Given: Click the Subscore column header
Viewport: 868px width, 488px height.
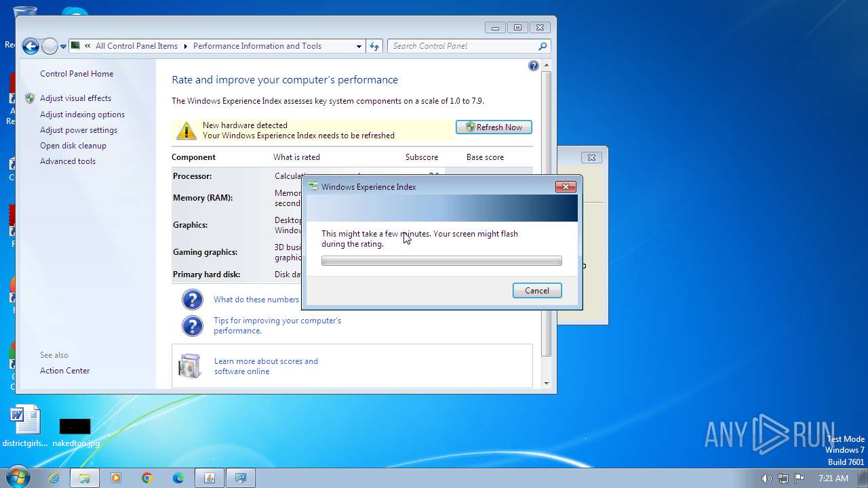Looking at the screenshot, I should [422, 157].
